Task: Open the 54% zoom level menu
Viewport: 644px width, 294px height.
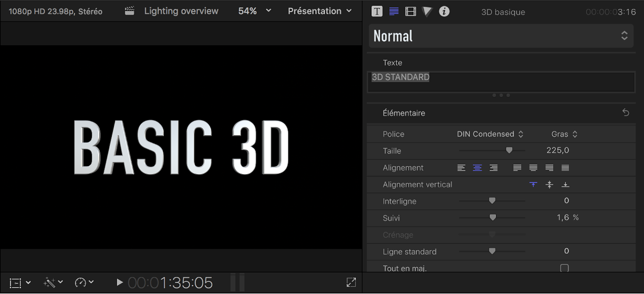Action: coord(255,11)
